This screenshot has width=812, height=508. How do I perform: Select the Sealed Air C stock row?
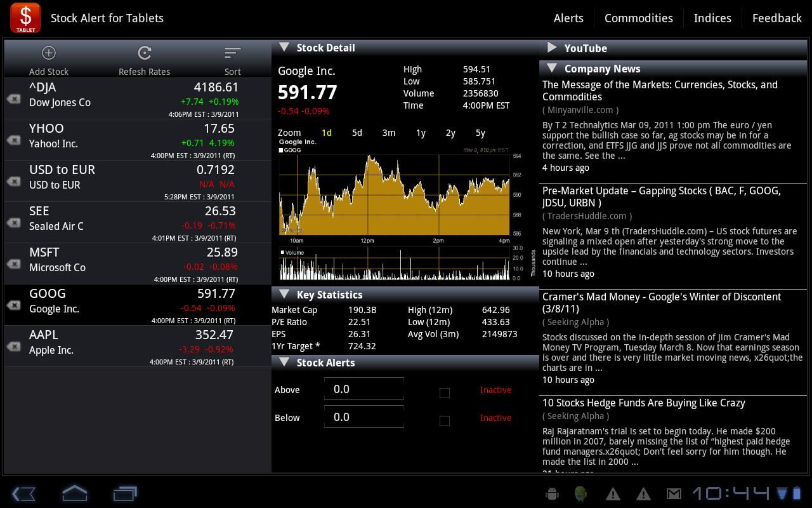click(138, 222)
